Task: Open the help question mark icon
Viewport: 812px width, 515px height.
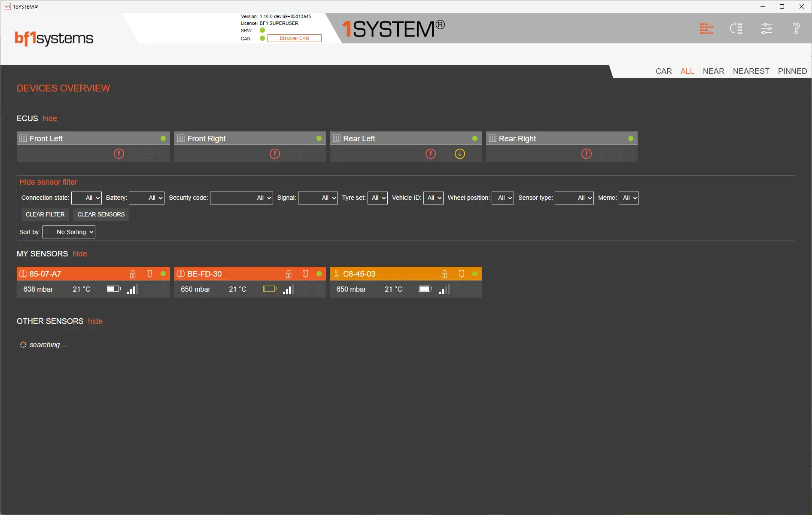Action: click(x=796, y=28)
